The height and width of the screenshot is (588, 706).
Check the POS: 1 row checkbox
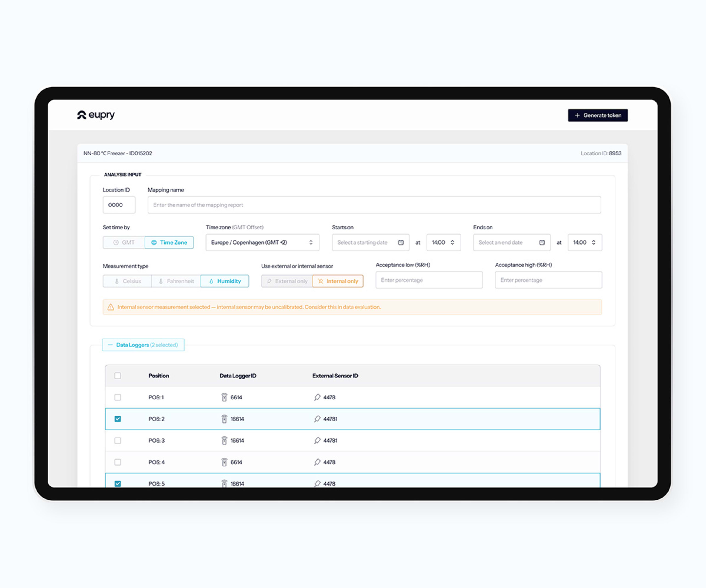pos(118,397)
